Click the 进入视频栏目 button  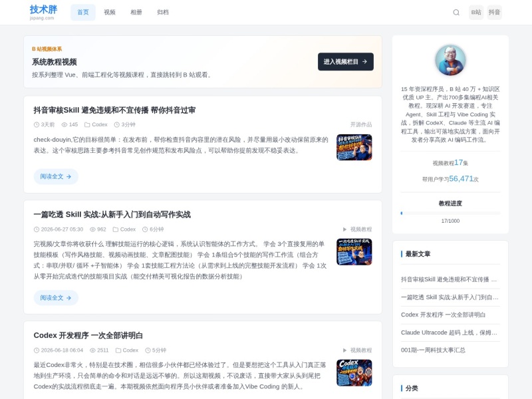pyautogui.click(x=345, y=61)
